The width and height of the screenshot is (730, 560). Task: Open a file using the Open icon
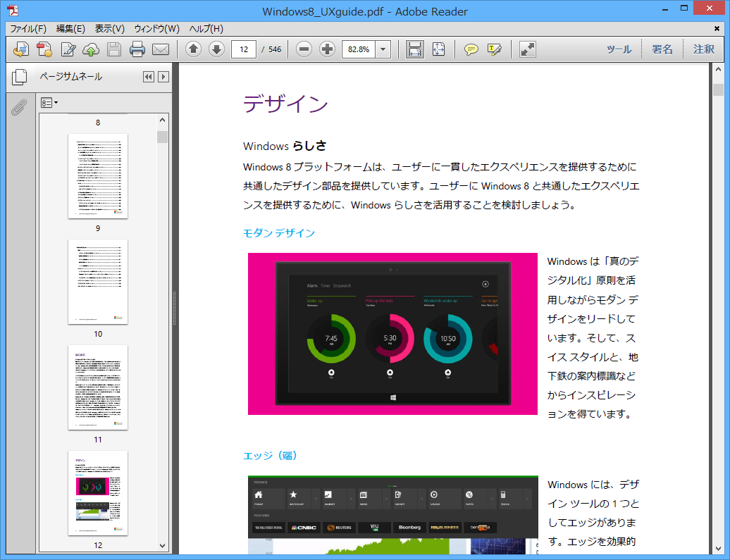pos(20,49)
